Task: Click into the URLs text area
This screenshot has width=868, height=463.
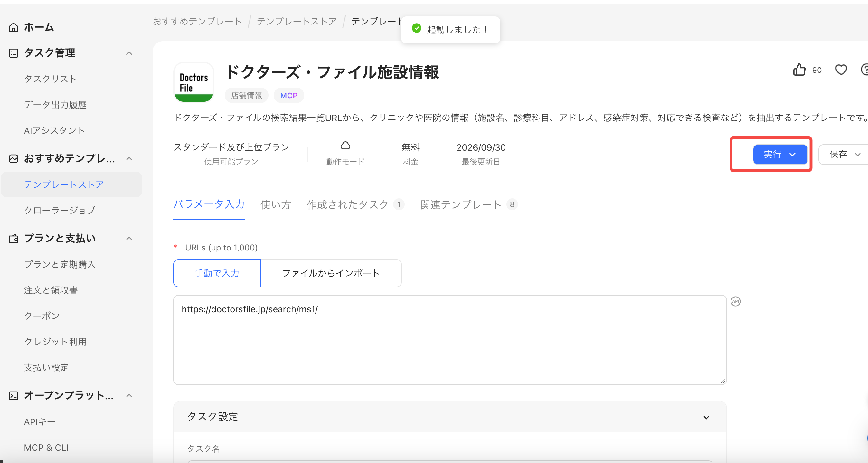Action: pos(450,340)
